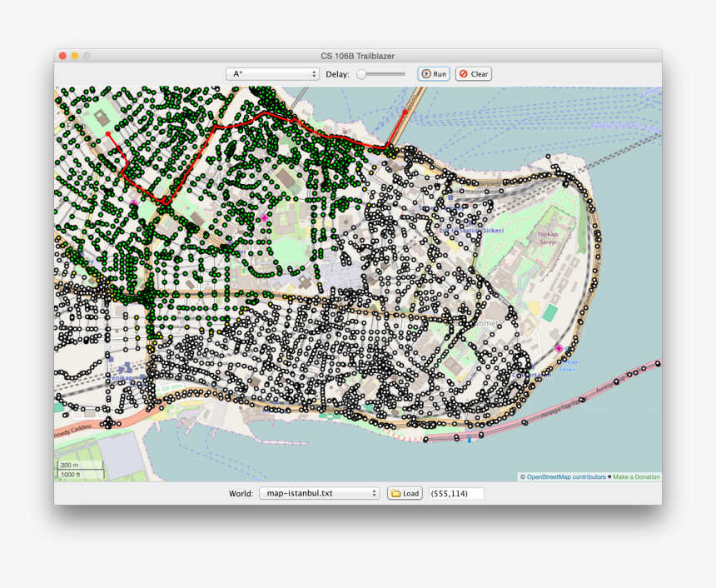Expand the World map-istanbul.txt dropdown
716x588 pixels.
319,493
